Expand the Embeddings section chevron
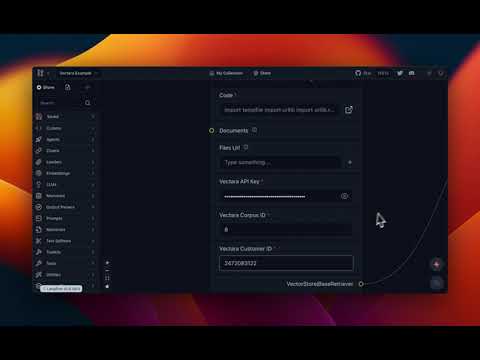The image size is (480, 360). 93,173
